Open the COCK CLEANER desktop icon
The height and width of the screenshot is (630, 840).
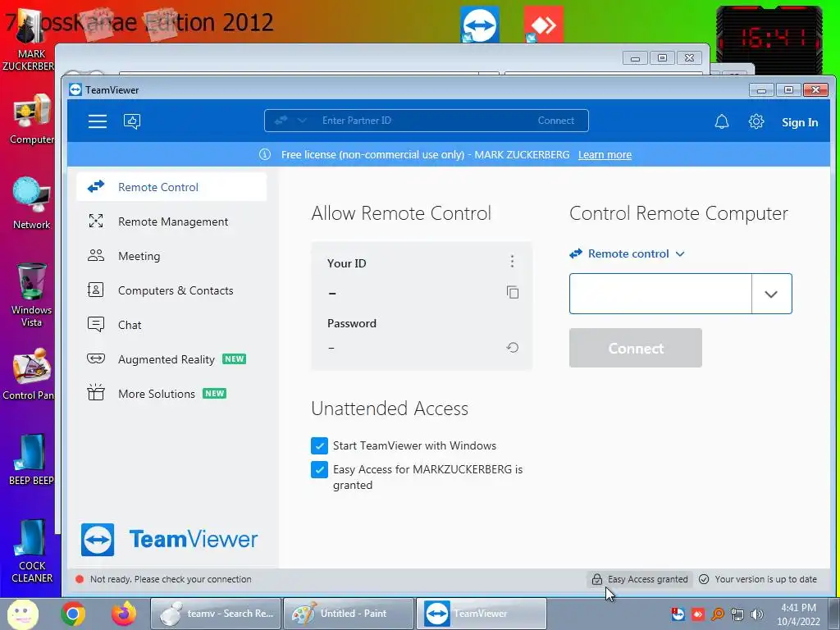(x=32, y=550)
